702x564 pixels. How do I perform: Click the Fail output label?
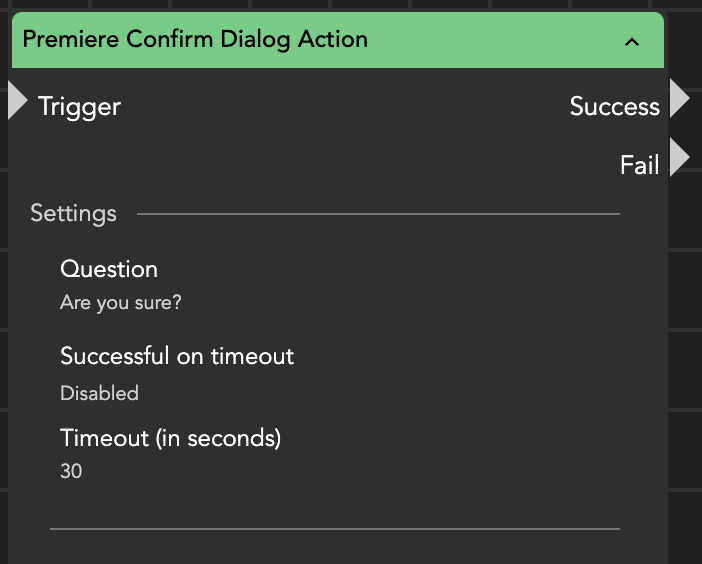point(639,165)
